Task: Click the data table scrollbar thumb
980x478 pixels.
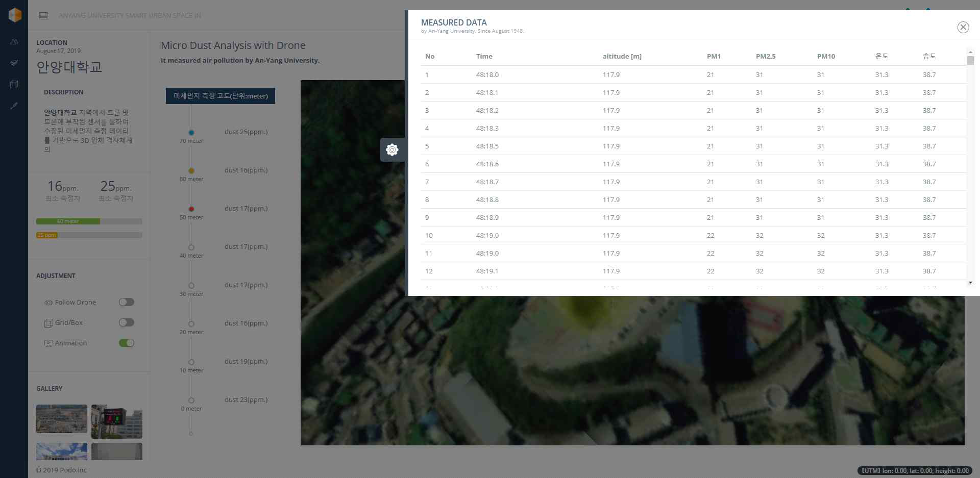Action: click(970, 60)
